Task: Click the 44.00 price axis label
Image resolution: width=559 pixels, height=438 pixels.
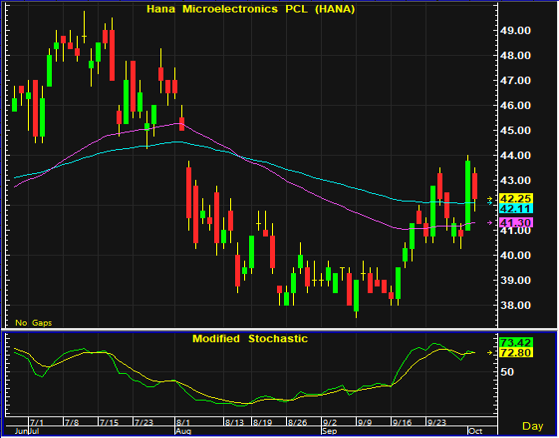Action: point(517,156)
